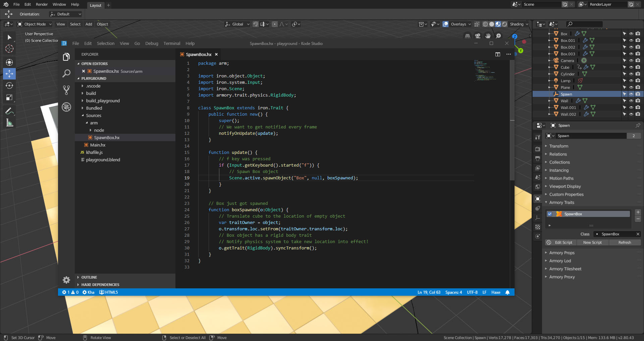Open the Render properties tab icon

click(x=538, y=149)
